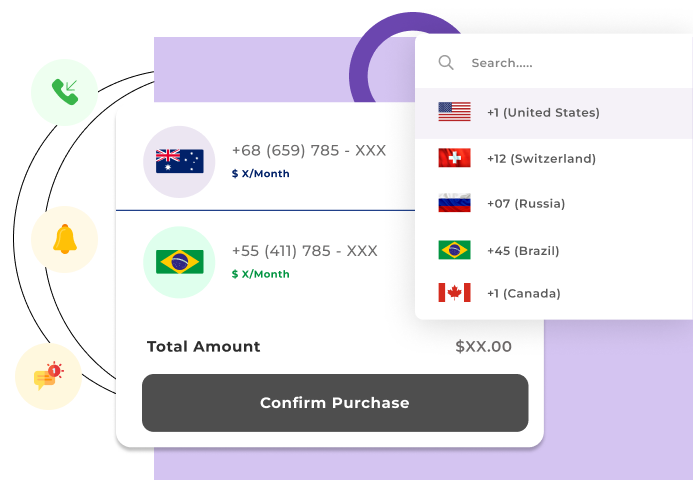Choose the +07 (Russia) option

526,204
